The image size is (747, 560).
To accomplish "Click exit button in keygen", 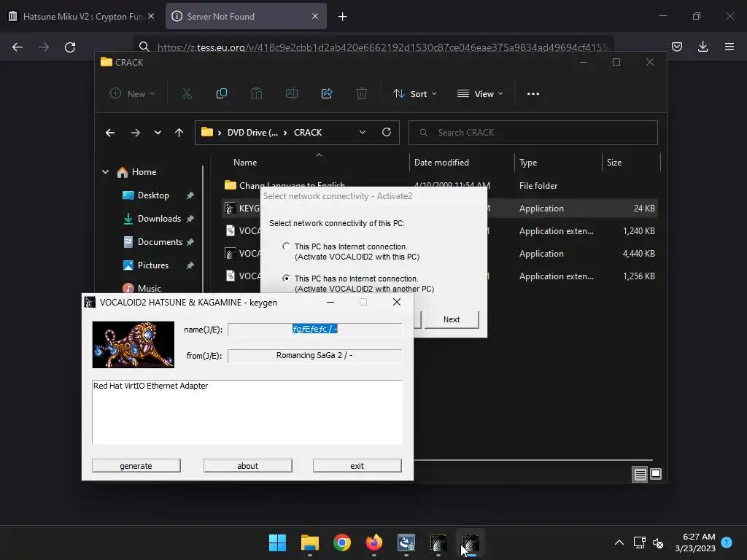I will [357, 466].
